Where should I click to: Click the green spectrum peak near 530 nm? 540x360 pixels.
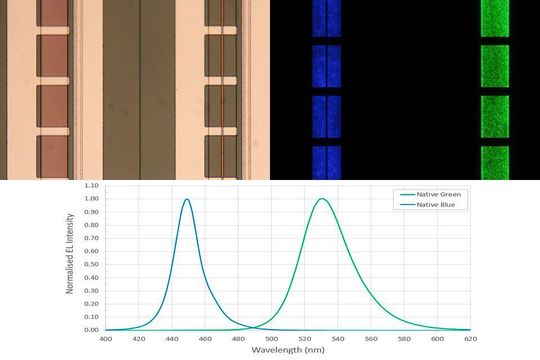322,199
